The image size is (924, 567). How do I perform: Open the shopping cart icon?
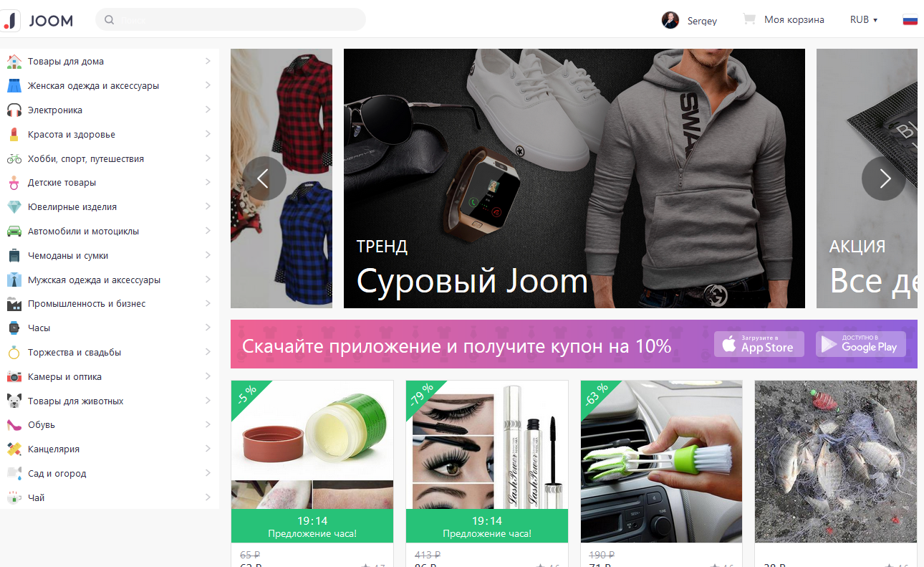(750, 19)
